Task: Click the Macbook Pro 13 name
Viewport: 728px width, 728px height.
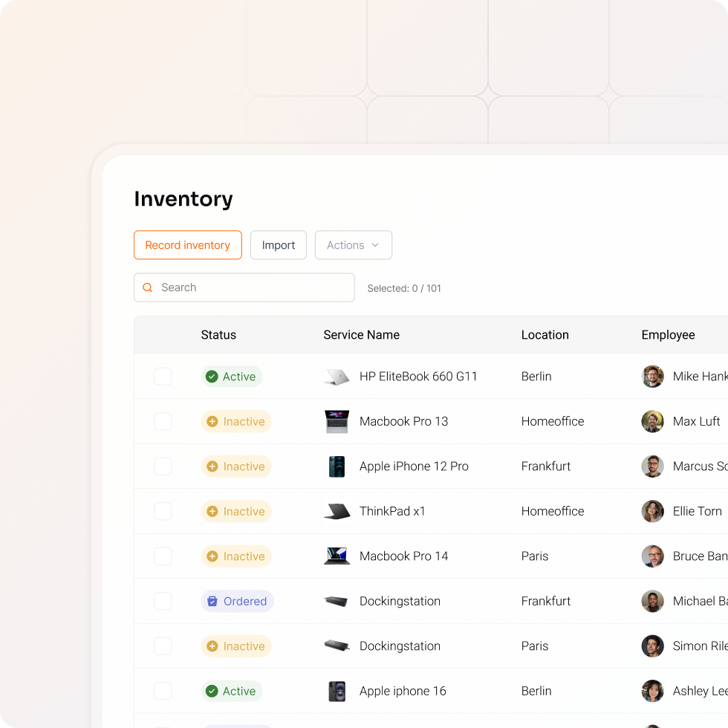Action: [403, 422]
